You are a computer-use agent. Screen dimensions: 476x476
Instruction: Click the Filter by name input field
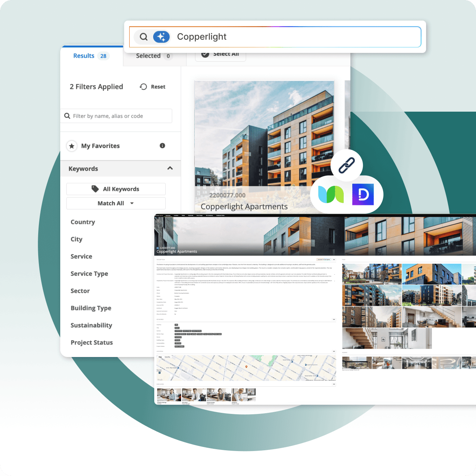pyautogui.click(x=116, y=116)
